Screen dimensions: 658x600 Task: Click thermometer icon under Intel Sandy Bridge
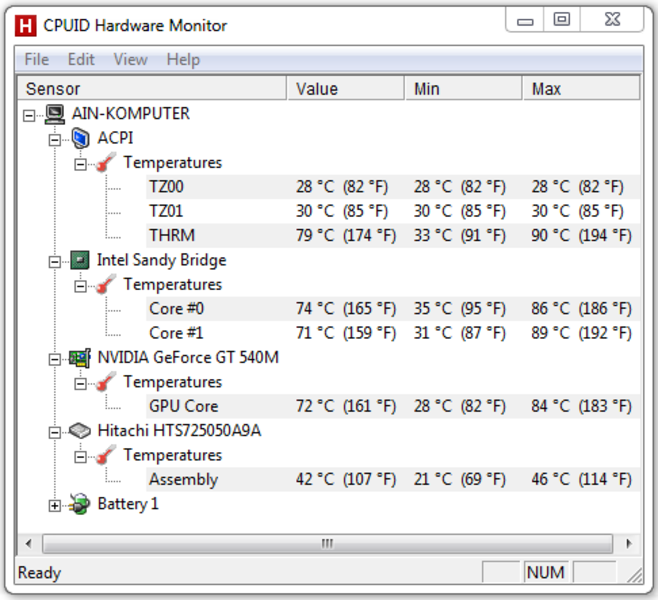tap(106, 284)
